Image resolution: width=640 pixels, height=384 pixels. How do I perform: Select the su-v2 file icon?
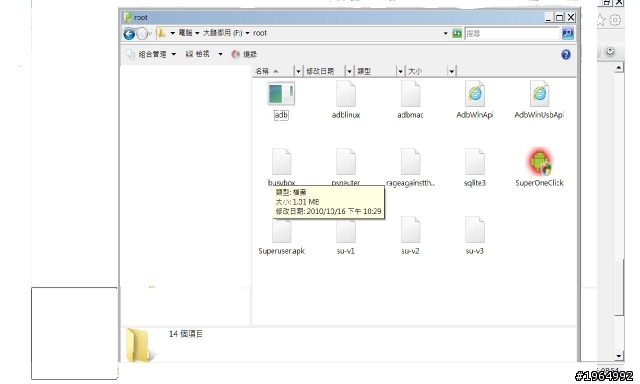pos(410,230)
